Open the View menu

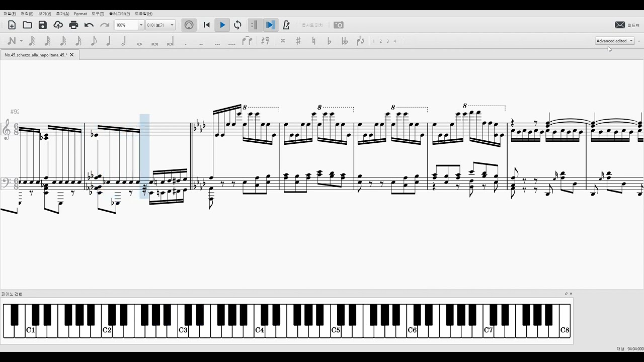click(x=45, y=14)
